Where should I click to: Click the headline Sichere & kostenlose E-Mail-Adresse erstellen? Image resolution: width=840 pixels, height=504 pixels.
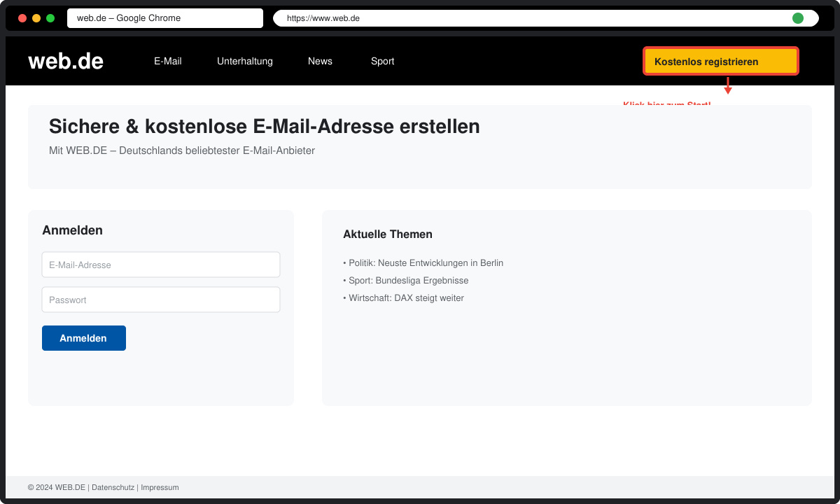(x=265, y=127)
